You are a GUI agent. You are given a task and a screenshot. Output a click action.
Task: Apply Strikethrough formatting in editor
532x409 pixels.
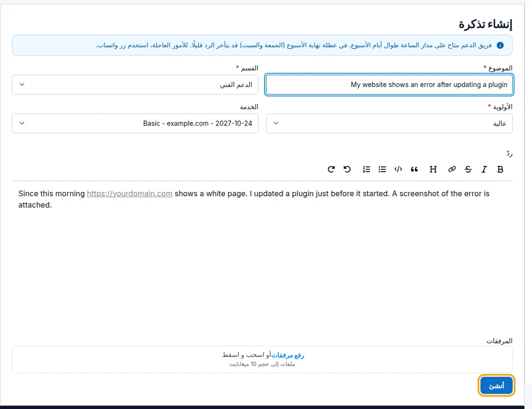pyautogui.click(x=468, y=169)
